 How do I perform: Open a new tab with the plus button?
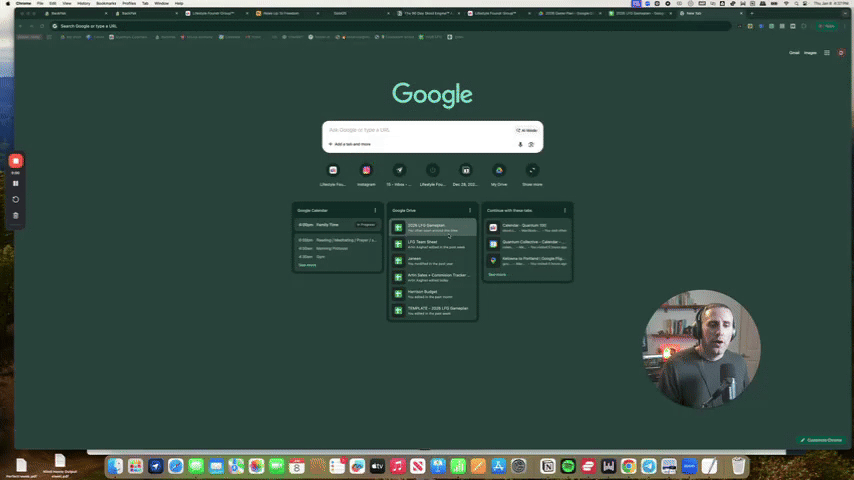coord(752,13)
